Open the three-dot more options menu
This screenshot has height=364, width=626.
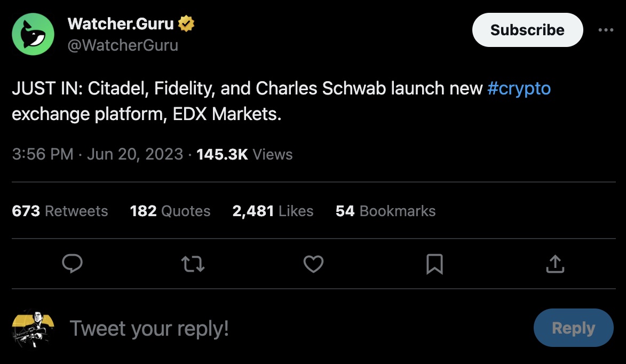click(x=606, y=30)
